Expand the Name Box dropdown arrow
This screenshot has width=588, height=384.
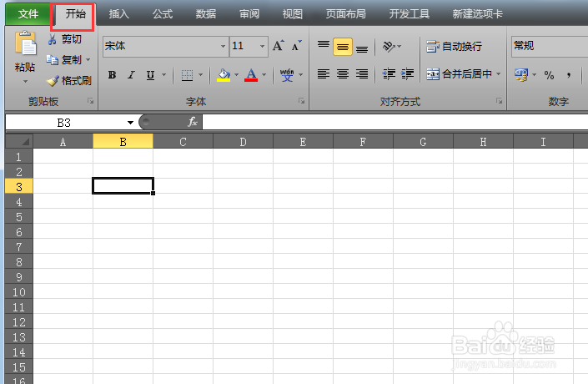pos(130,123)
